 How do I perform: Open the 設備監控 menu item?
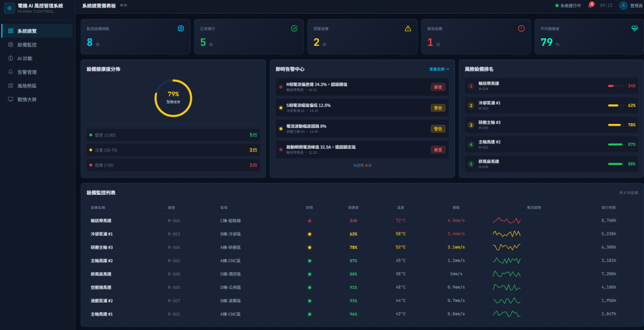point(37,45)
